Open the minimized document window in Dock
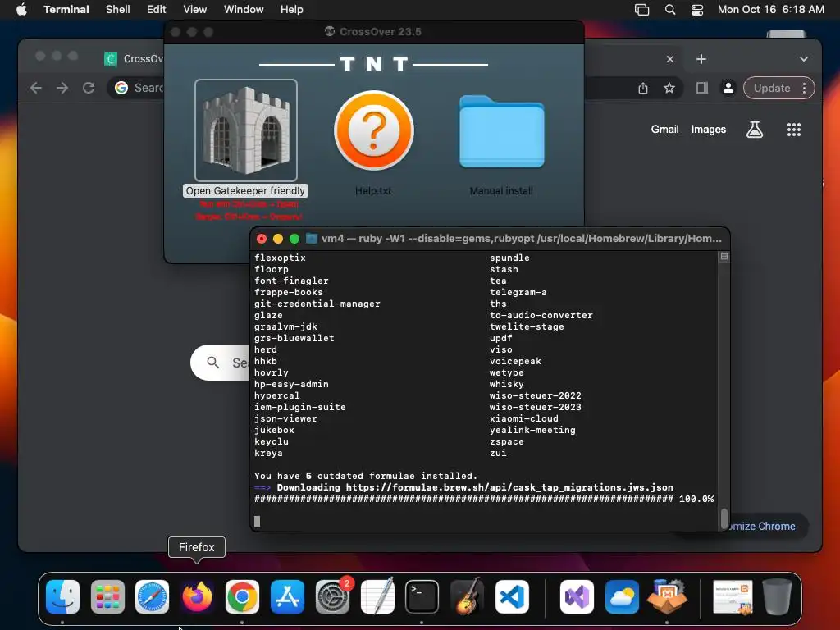 tap(733, 596)
